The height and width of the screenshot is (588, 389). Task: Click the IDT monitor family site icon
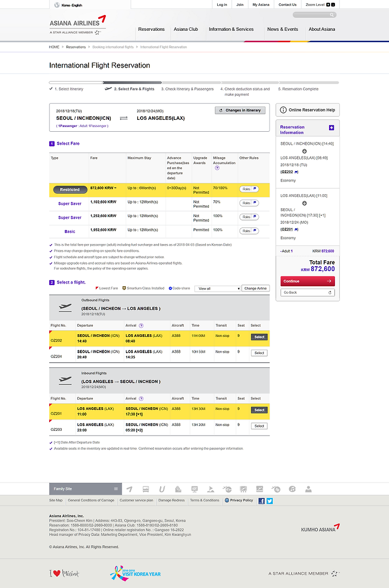tap(194, 489)
